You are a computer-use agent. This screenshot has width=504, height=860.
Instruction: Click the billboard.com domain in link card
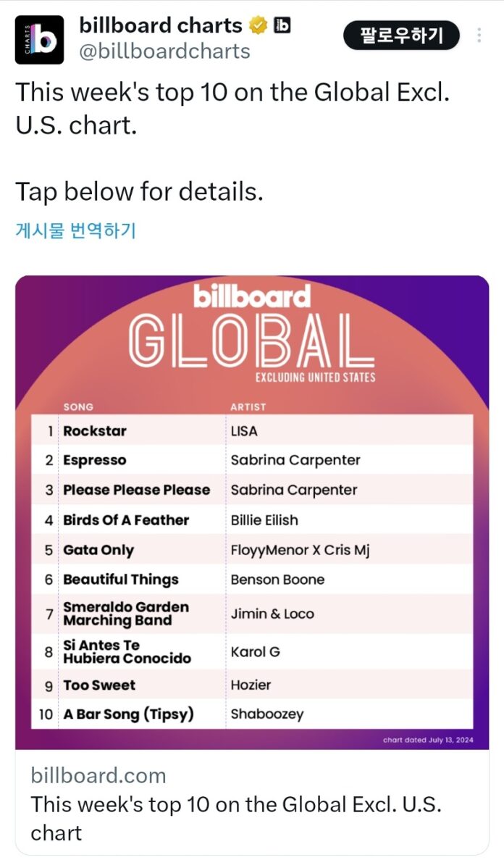point(98,776)
